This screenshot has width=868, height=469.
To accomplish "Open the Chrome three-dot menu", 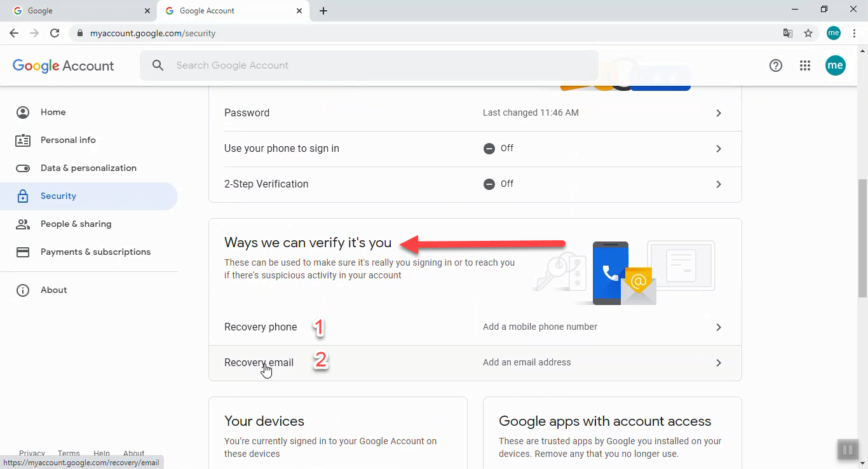I will (855, 33).
